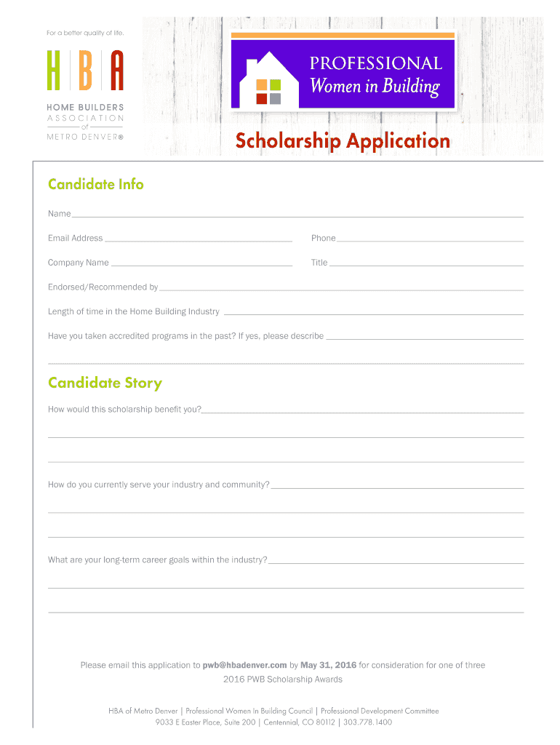The height and width of the screenshot is (745, 560).
Task: Click the accredited programs description field
Action: point(425,336)
